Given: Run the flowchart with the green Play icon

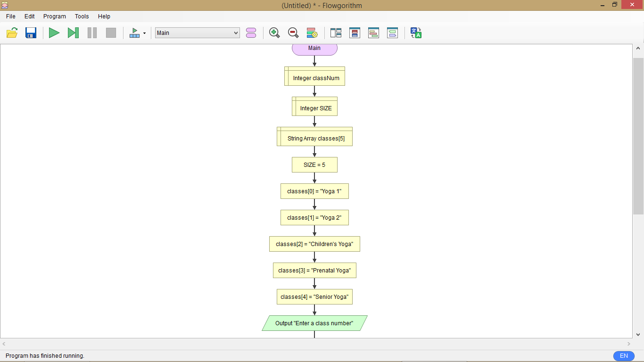Looking at the screenshot, I should (54, 33).
